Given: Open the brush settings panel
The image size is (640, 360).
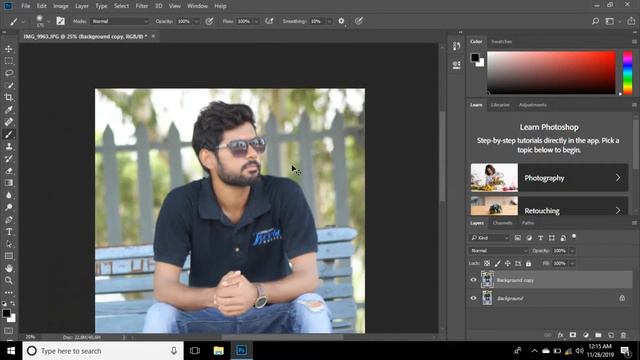Looking at the screenshot, I should pyautogui.click(x=60, y=21).
